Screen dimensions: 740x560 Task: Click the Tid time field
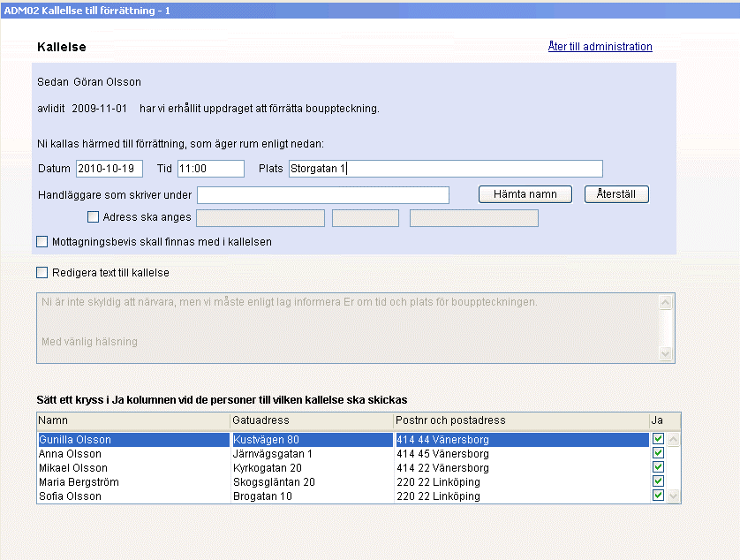click(x=210, y=169)
